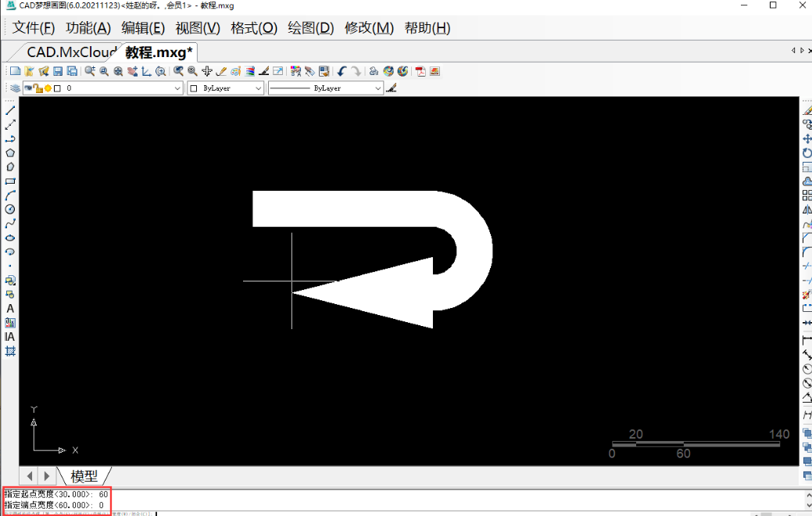Select the Polygon tool in left toolbar
The image size is (812, 516).
10,152
